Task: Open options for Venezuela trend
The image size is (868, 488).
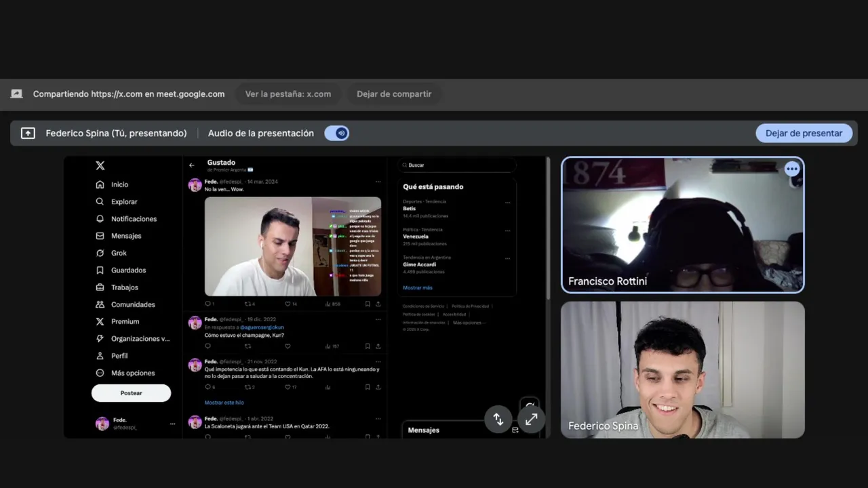Action: click(507, 230)
